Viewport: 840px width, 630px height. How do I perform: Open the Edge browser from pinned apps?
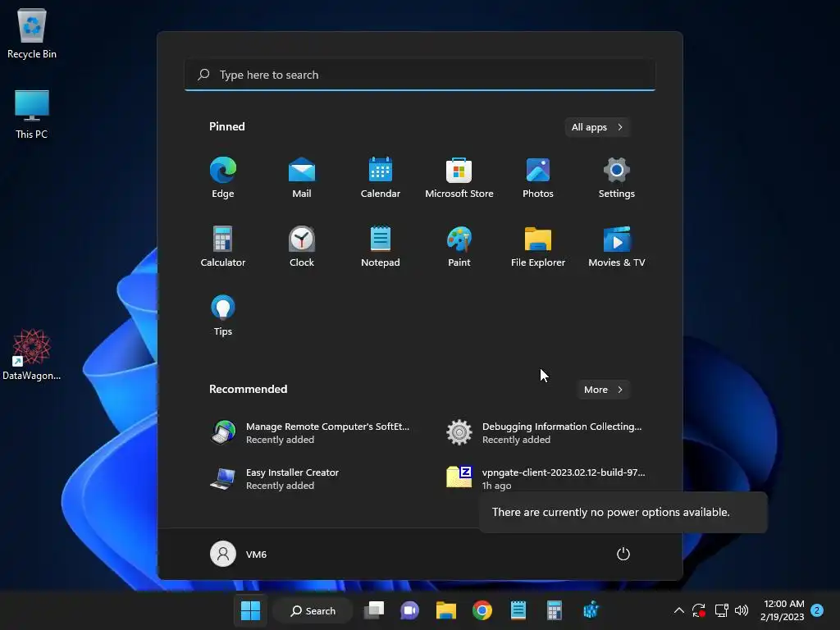click(x=223, y=178)
